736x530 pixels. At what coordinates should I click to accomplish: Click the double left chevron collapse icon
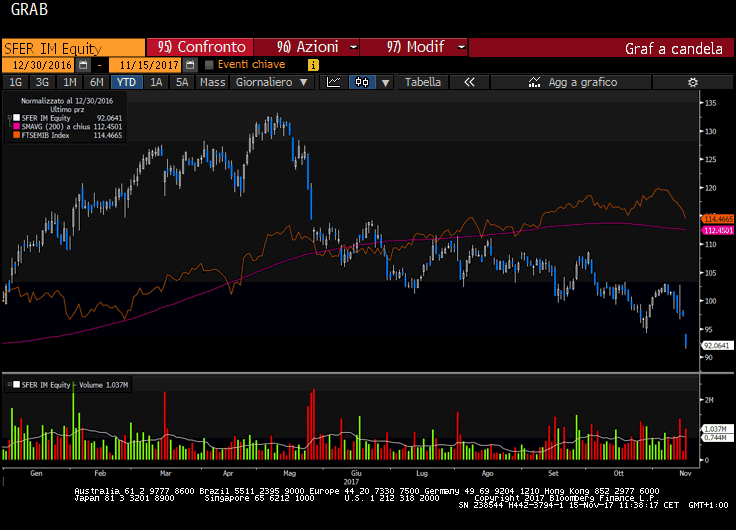coord(468,83)
